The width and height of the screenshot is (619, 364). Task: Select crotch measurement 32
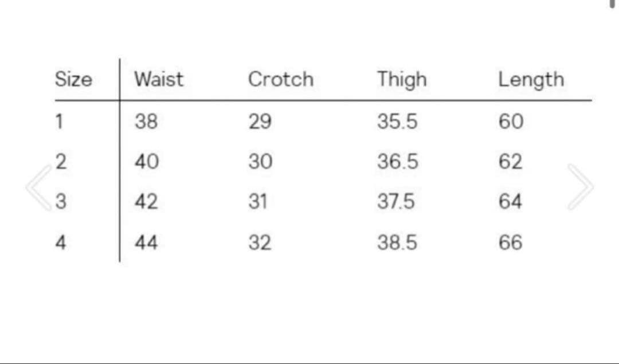(x=259, y=243)
